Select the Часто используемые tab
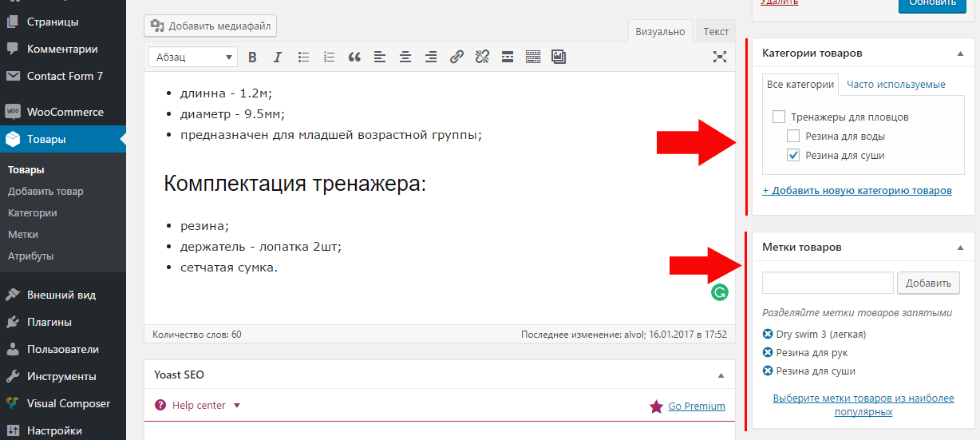 896,84
